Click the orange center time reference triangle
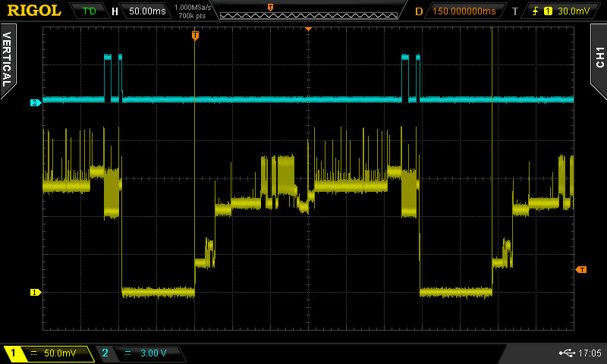 (308, 29)
